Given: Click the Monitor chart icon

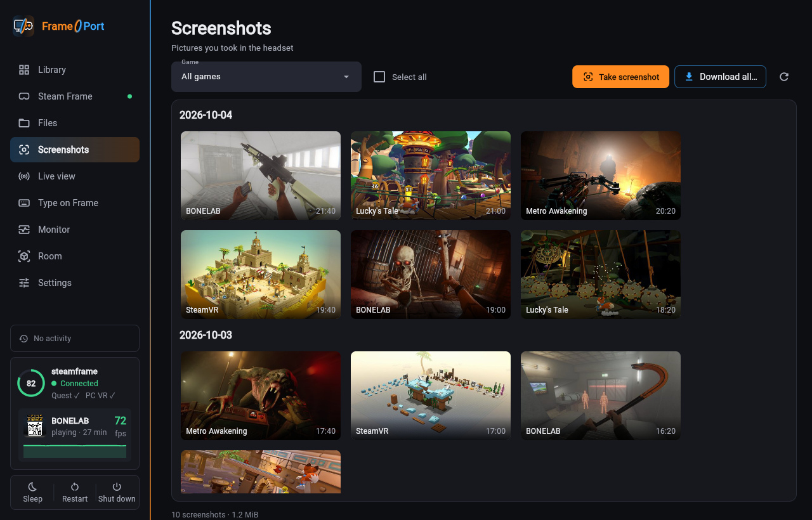Looking at the screenshot, I should pyautogui.click(x=24, y=230).
